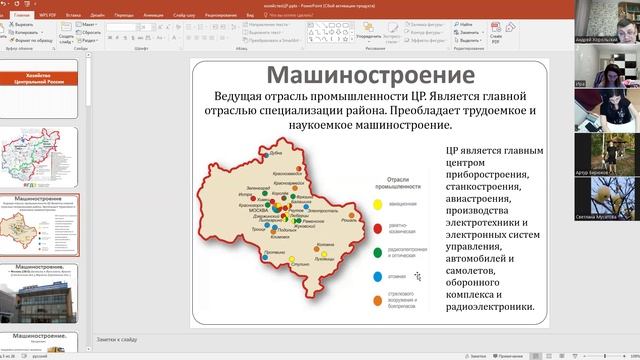The image size is (640, 360).
Task: Switch to the Вид (View) tab
Action: coord(250,15)
